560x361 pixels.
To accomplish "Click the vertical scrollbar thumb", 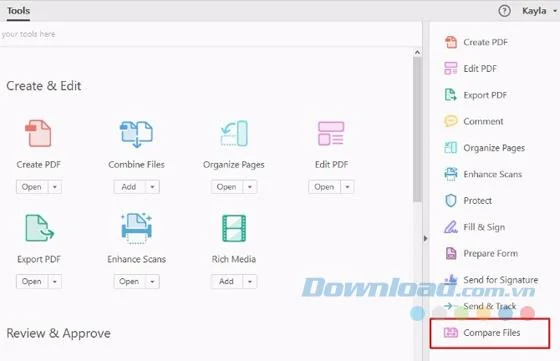I will pos(417,129).
